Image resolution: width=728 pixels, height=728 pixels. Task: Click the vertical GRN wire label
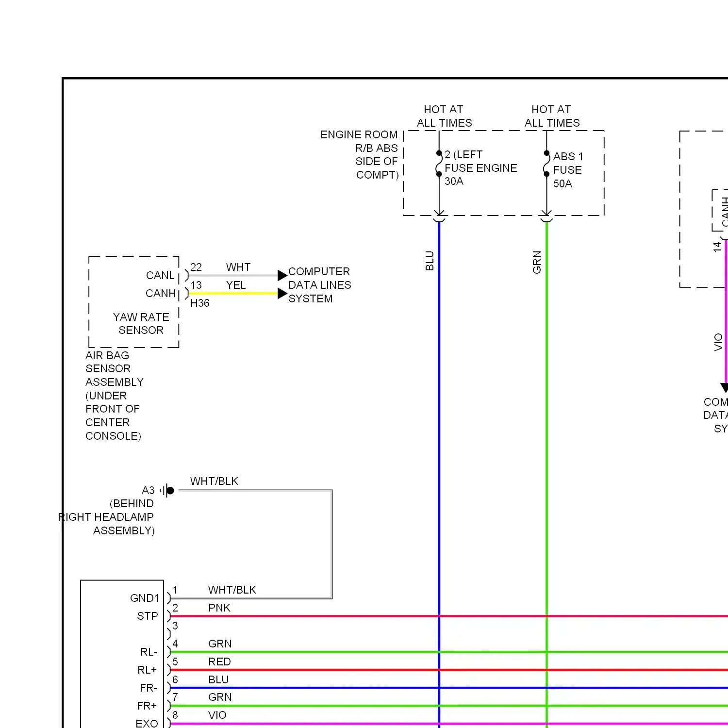click(537, 262)
